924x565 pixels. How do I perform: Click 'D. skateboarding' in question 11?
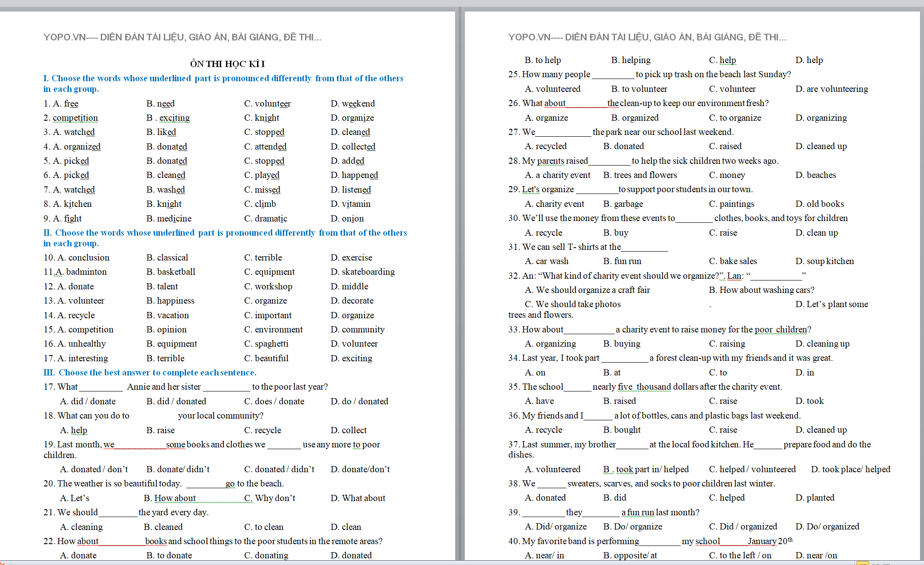click(x=362, y=272)
